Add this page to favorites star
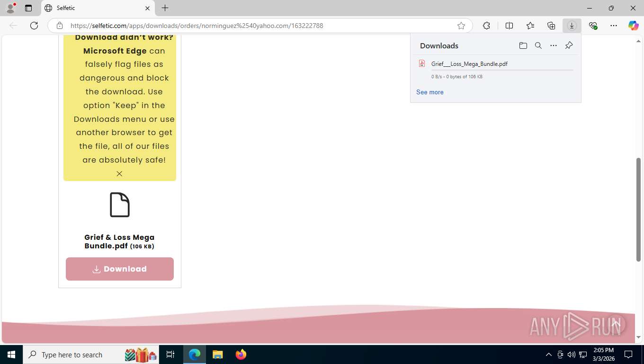This screenshot has height=364, width=644. tap(461, 26)
